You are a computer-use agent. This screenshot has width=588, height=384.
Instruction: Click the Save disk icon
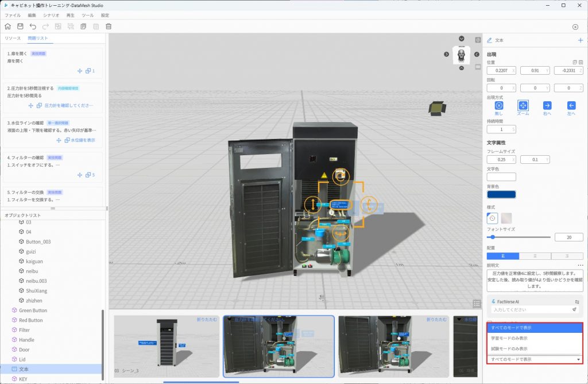pyautogui.click(x=20, y=26)
